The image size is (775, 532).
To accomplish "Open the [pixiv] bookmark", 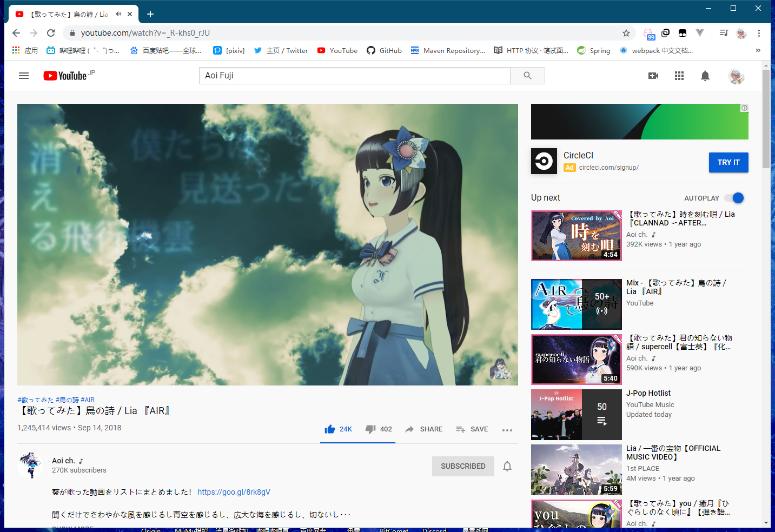I will [x=229, y=50].
